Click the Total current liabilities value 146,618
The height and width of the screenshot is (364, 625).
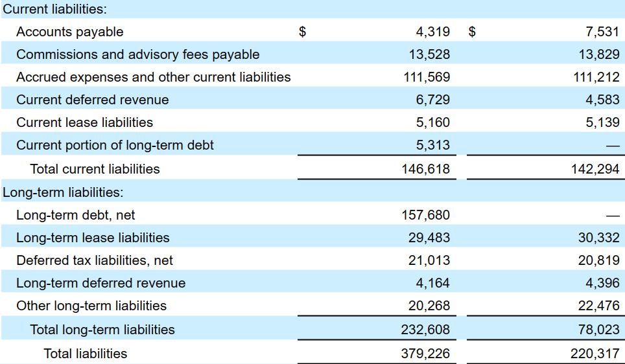tap(425, 169)
